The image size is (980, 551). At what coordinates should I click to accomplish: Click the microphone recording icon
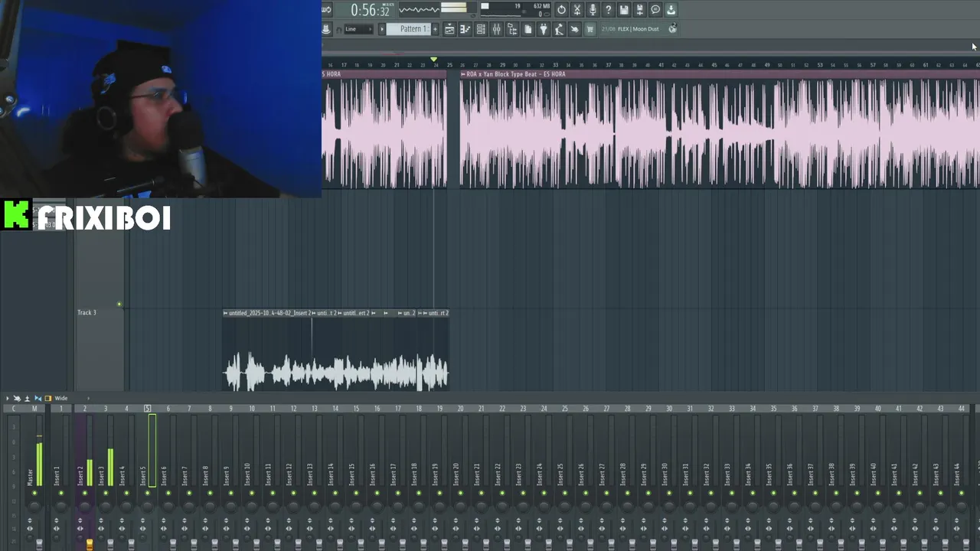(593, 10)
